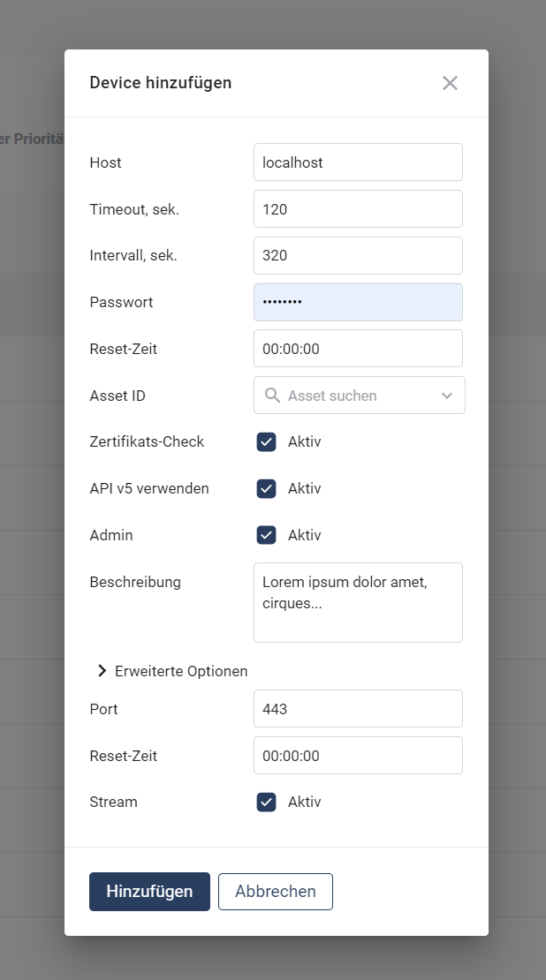This screenshot has width=546, height=980.
Task: Open the Asset ID dropdown arrow
Action: tap(447, 396)
